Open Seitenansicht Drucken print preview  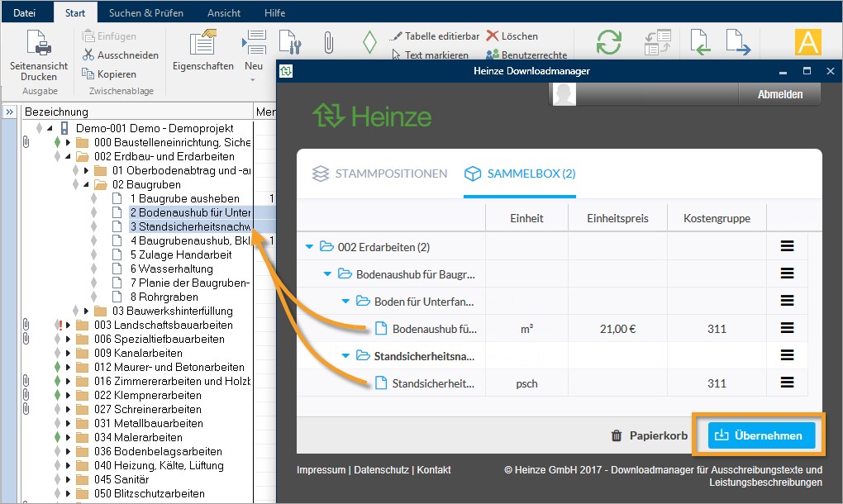[39, 55]
